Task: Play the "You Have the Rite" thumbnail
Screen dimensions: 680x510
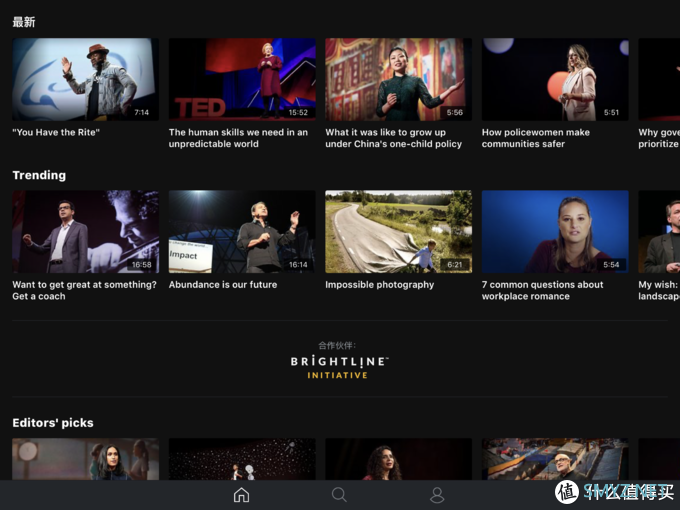Action: (85, 79)
